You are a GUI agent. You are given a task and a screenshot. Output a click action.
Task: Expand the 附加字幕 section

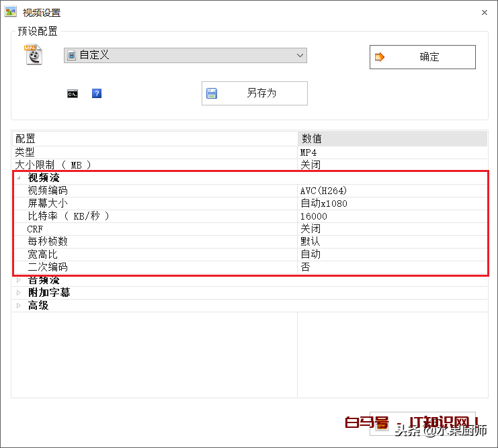(x=19, y=293)
